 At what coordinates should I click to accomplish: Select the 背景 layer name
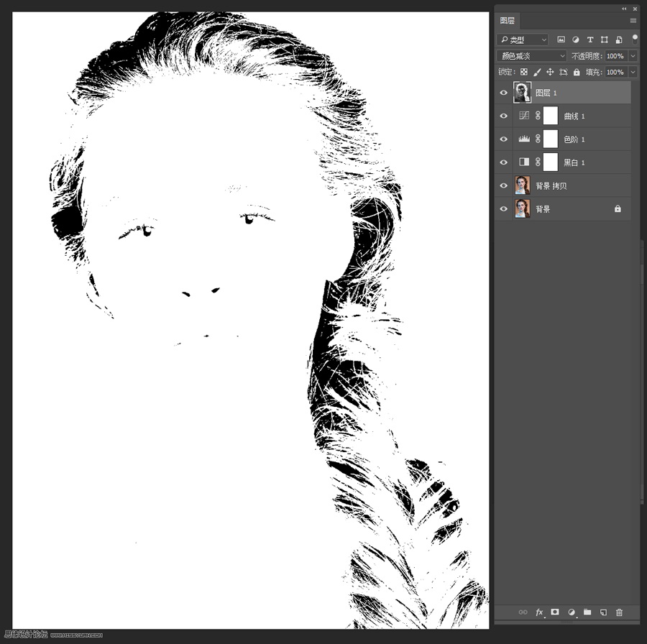[543, 209]
